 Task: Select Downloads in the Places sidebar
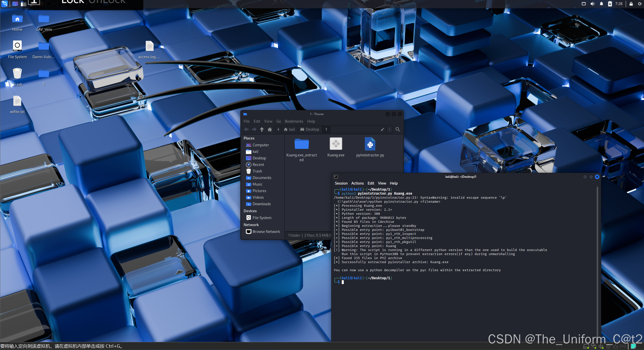[261, 204]
